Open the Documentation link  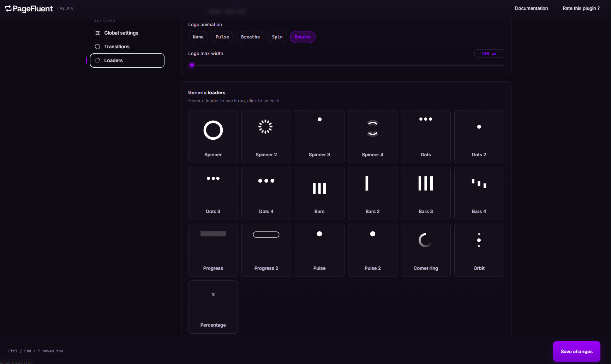click(x=531, y=8)
